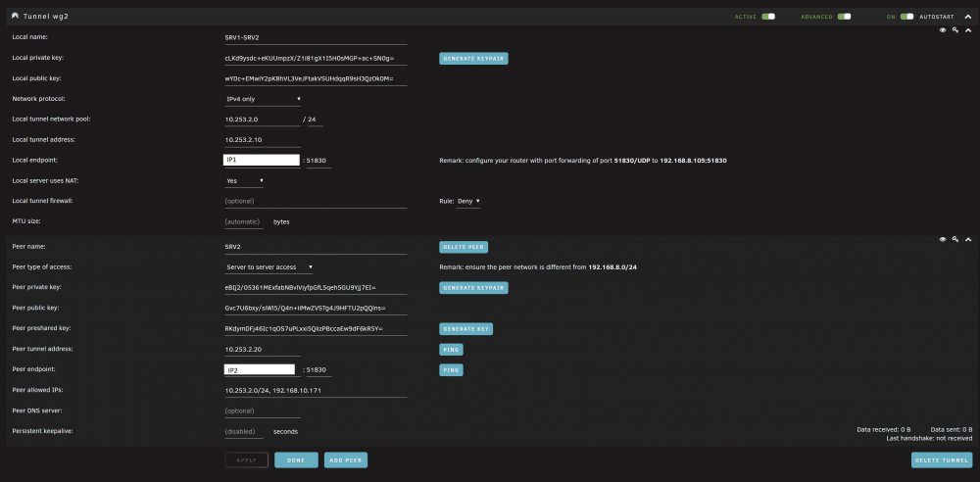Click the Peer name field containing SRV2
Image resolution: width=980 pixels, height=482 pixels.
317,247
